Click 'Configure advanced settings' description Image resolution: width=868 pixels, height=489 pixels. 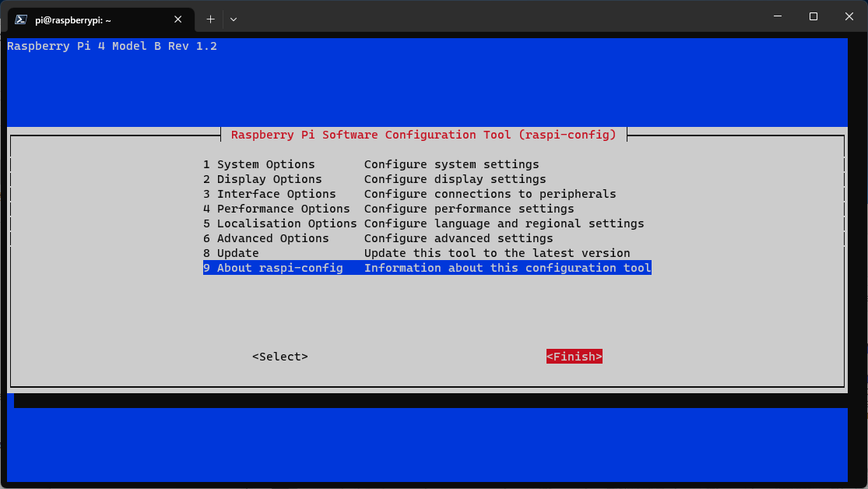pyautogui.click(x=459, y=238)
